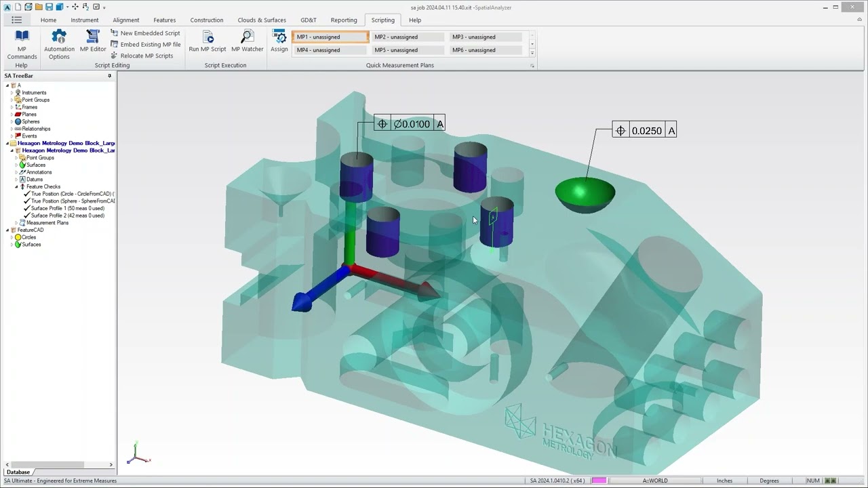Screen dimensions: 868x488
Task: Switch to the Instrument tab
Action: click(x=85, y=20)
